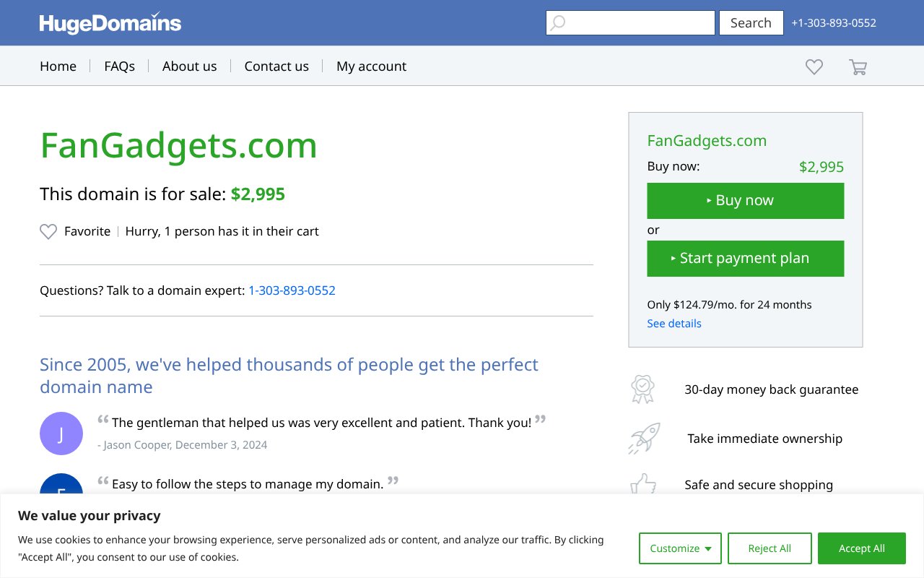Go to Contact us

tap(276, 66)
